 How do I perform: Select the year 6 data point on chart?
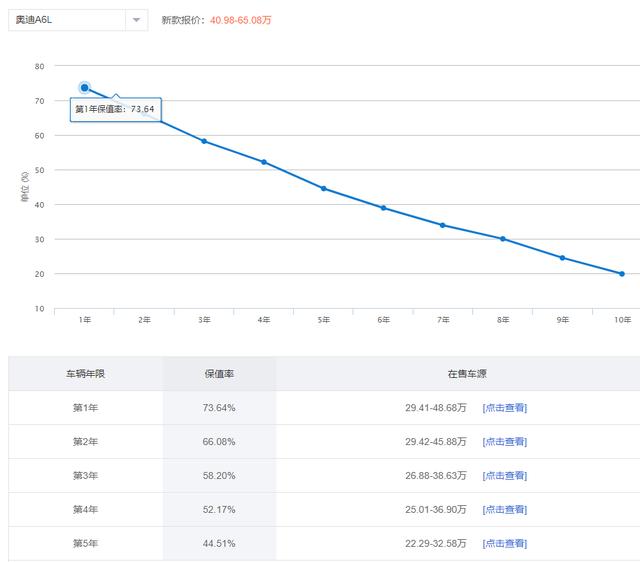click(x=383, y=208)
